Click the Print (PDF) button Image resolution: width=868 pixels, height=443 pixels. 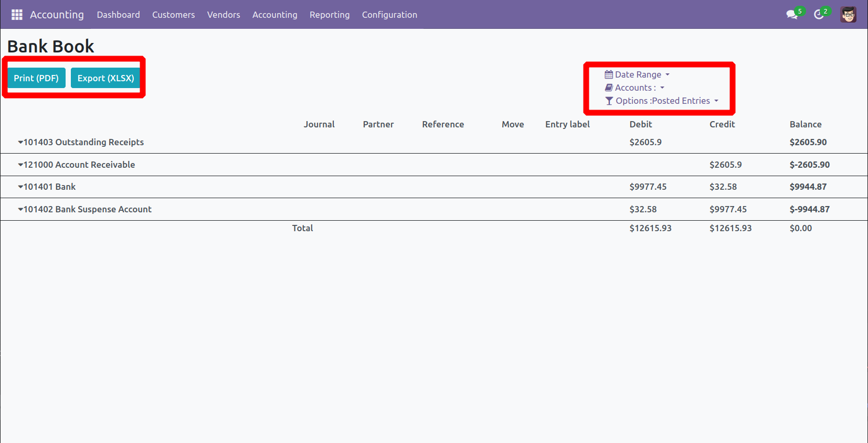pos(36,78)
